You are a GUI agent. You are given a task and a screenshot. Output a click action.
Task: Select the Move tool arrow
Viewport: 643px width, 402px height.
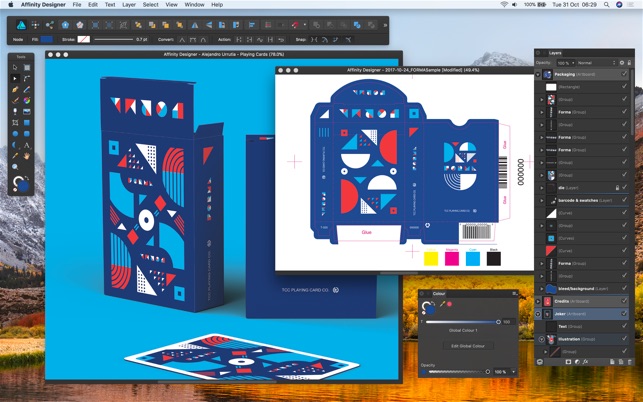pyautogui.click(x=15, y=67)
